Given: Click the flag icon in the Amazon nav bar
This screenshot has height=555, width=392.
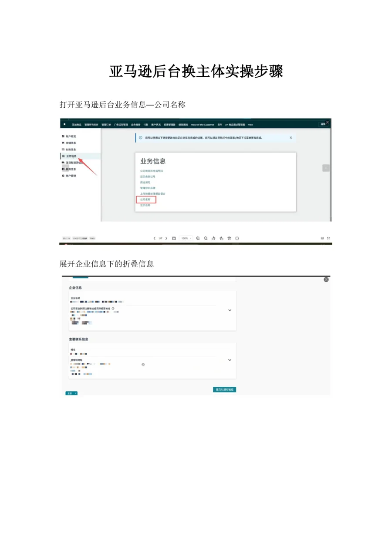Looking at the screenshot, I should pos(64,124).
